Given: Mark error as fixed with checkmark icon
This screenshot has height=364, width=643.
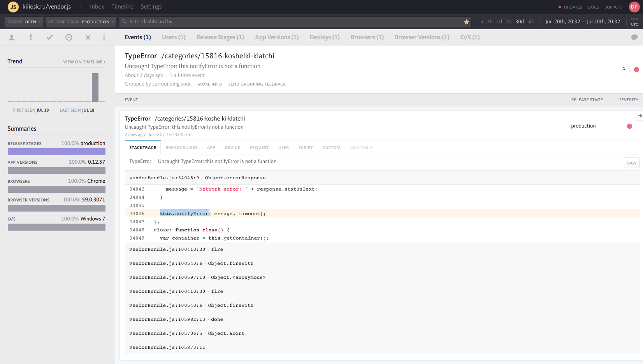Looking at the screenshot, I should coord(50,37).
